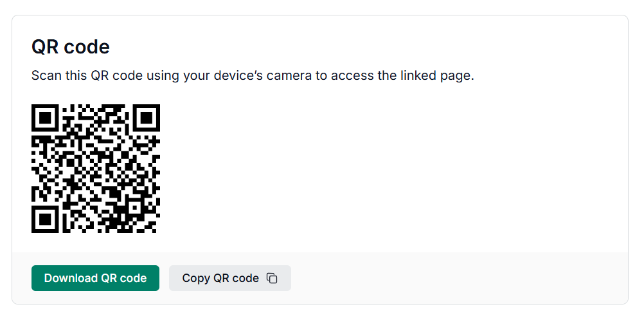Viewport: 644px width, 309px height.
Task: Click the "QR code" heading
Action: pyautogui.click(x=71, y=47)
